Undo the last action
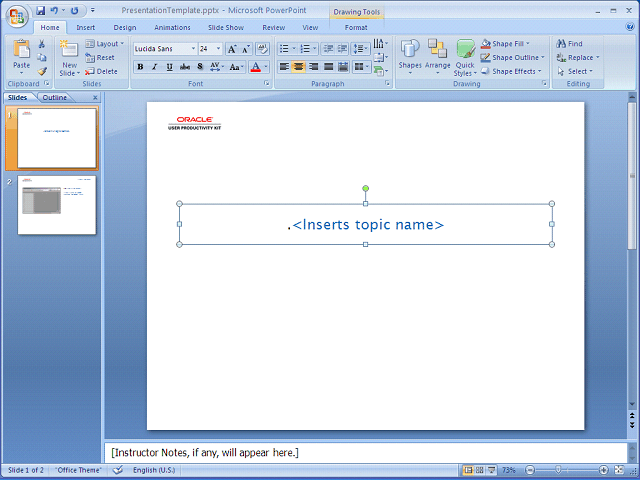The image size is (640, 480). click(54, 11)
